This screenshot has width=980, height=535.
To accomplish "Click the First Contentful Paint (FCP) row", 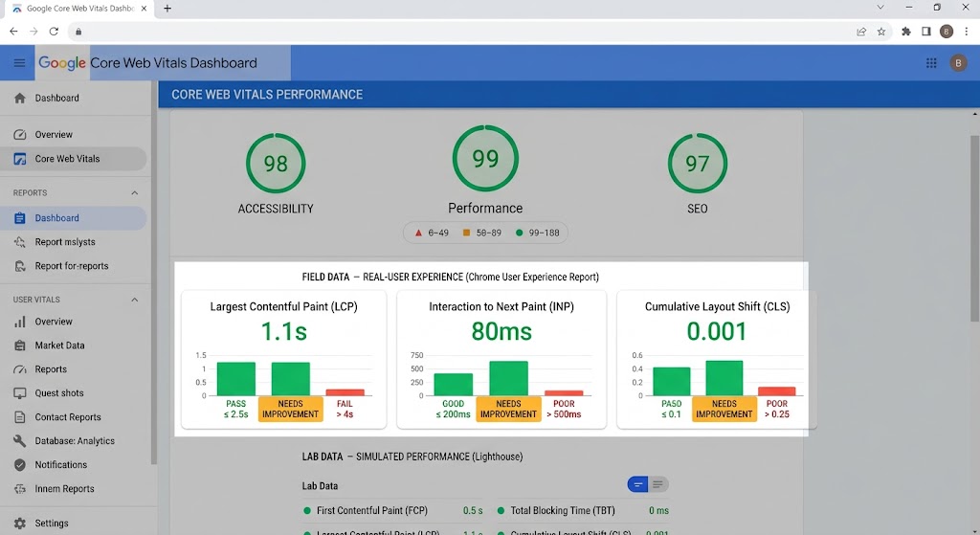I will pyautogui.click(x=393, y=511).
